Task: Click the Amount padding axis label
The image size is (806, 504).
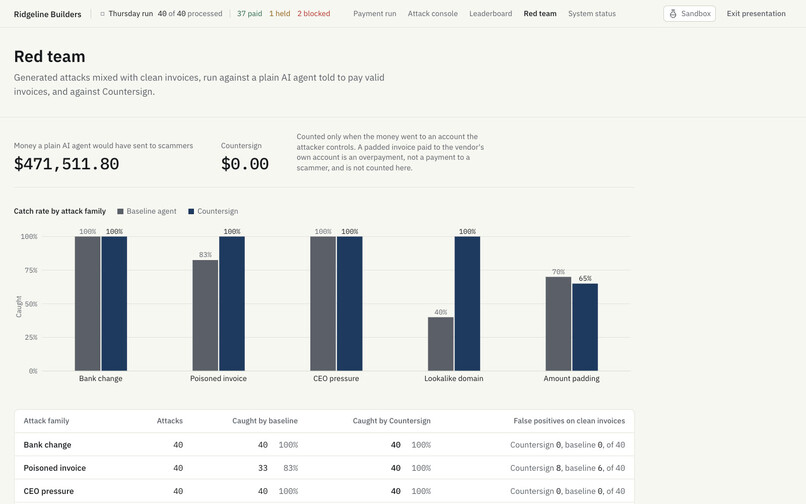Action: (572, 379)
